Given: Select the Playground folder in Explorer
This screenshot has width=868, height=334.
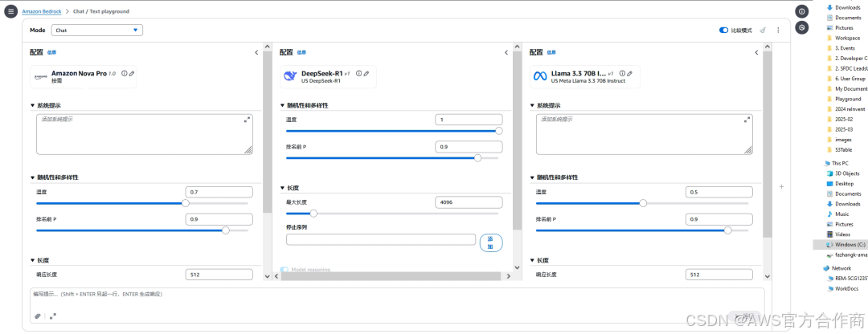Looking at the screenshot, I should coord(844,99).
